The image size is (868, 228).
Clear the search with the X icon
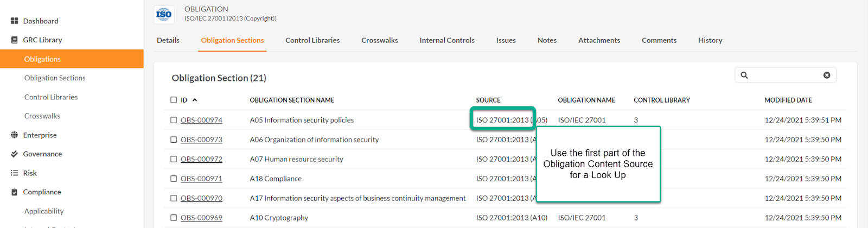[x=827, y=75]
